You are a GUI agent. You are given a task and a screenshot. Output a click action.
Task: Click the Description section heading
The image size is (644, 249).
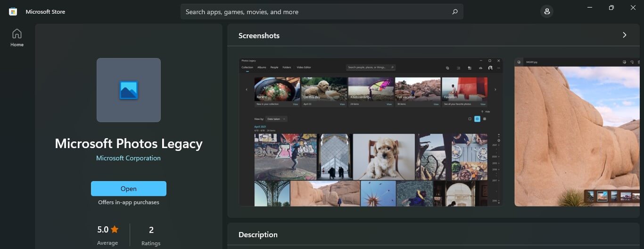pyautogui.click(x=258, y=235)
